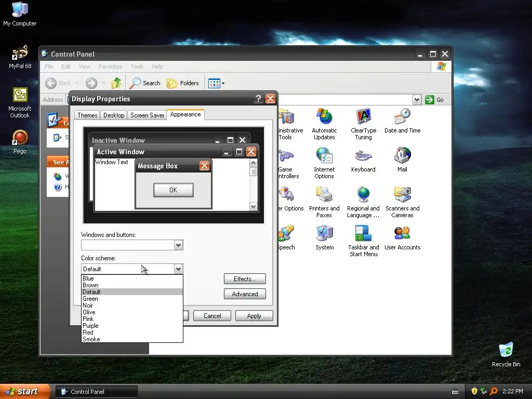Viewport: 532px width, 399px height.
Task: Click the OK button in the preview Message Box
Action: (174, 190)
